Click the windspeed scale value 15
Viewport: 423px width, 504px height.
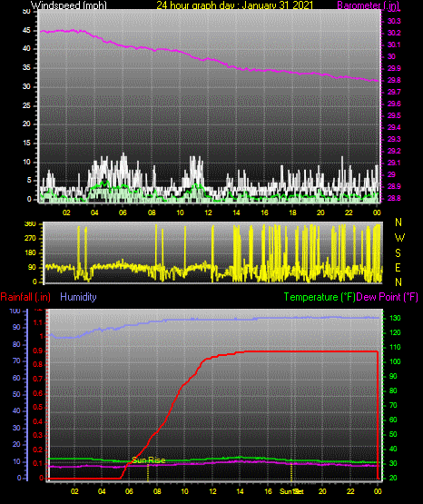coord(26,143)
